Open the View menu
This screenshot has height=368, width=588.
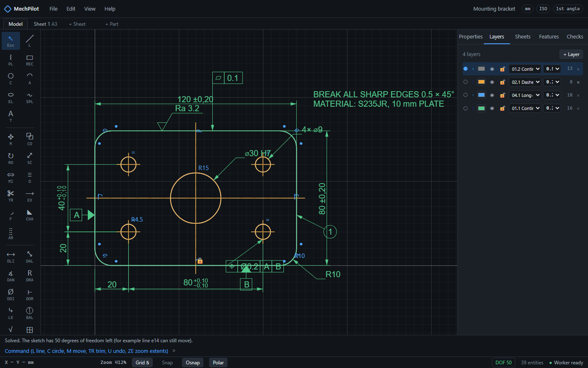click(x=90, y=9)
